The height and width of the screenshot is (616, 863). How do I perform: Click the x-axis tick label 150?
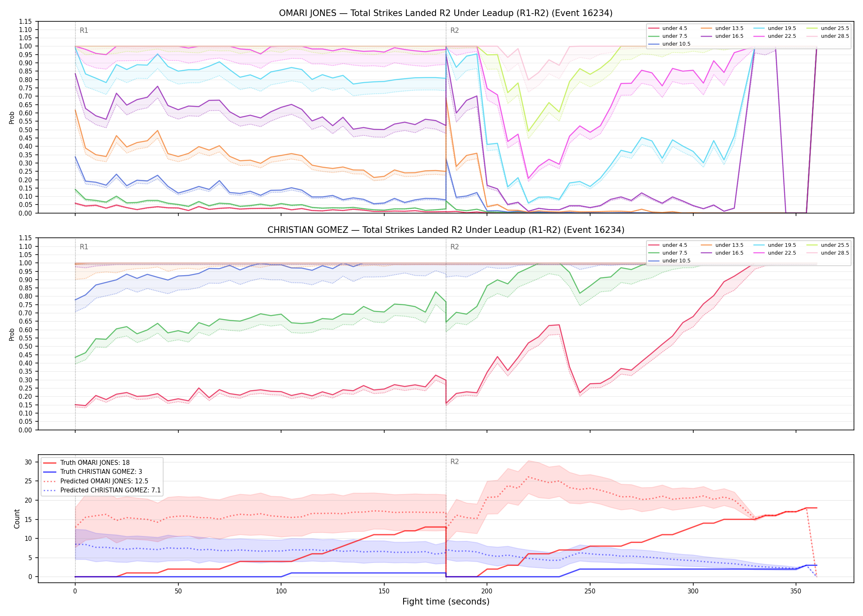pos(384,591)
